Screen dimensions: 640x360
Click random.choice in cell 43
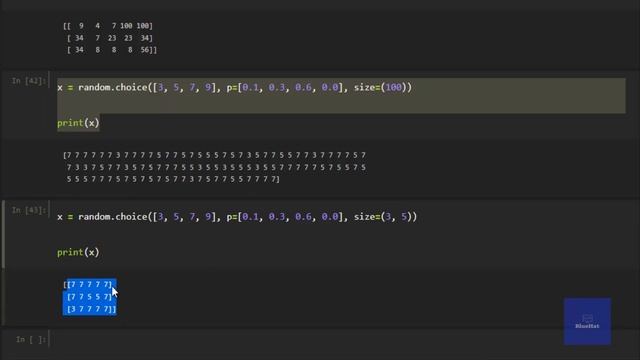(x=113, y=217)
